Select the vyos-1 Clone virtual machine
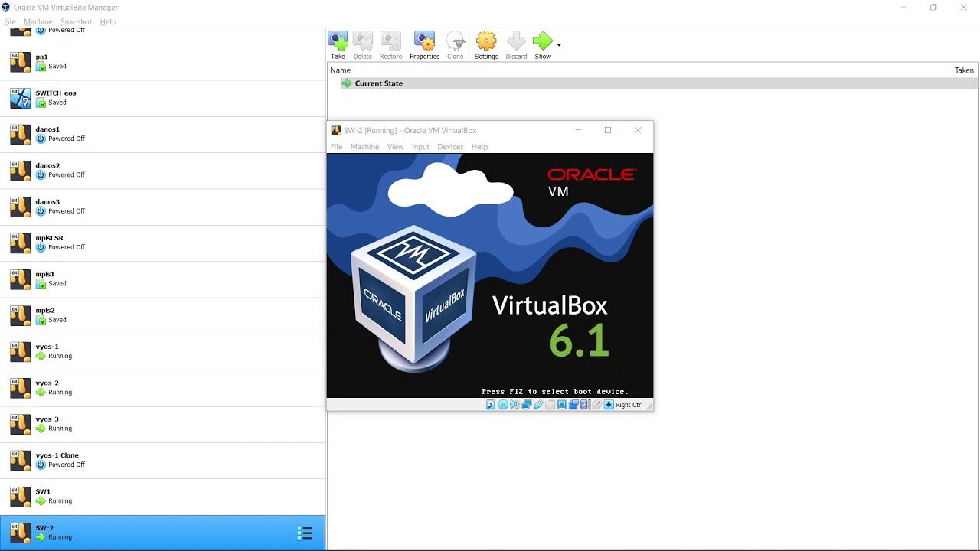This screenshot has height=551, width=980. click(x=162, y=460)
